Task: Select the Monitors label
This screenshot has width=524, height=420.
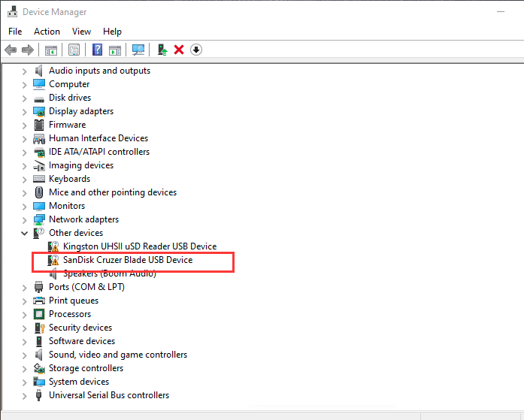Action: pyautogui.click(x=67, y=206)
